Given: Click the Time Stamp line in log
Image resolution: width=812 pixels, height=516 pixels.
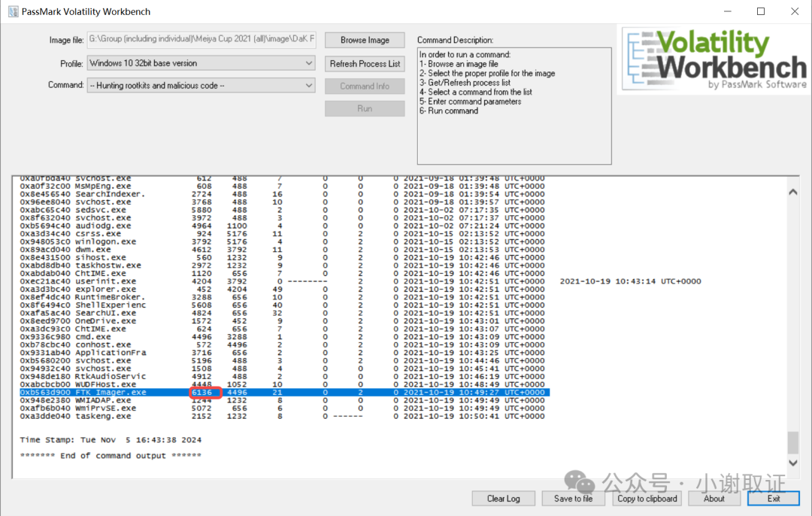Looking at the screenshot, I should tap(111, 440).
